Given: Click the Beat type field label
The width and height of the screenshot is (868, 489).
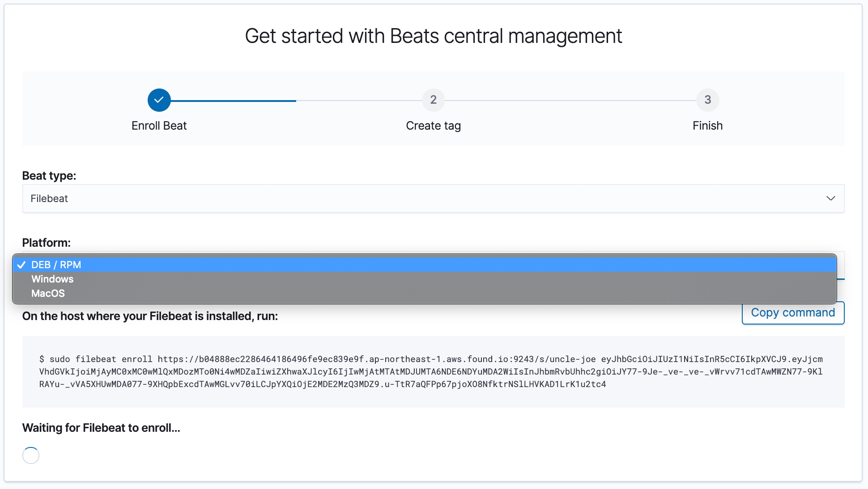Looking at the screenshot, I should (x=49, y=176).
